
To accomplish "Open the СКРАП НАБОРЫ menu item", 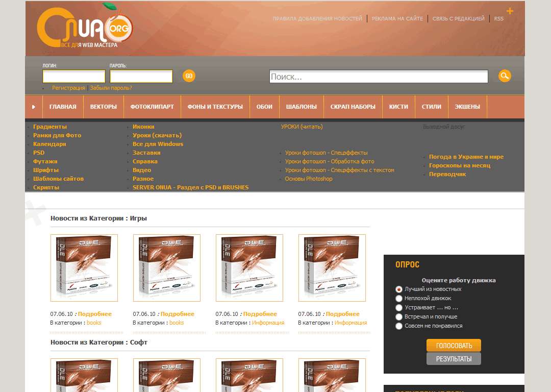I will click(x=353, y=107).
